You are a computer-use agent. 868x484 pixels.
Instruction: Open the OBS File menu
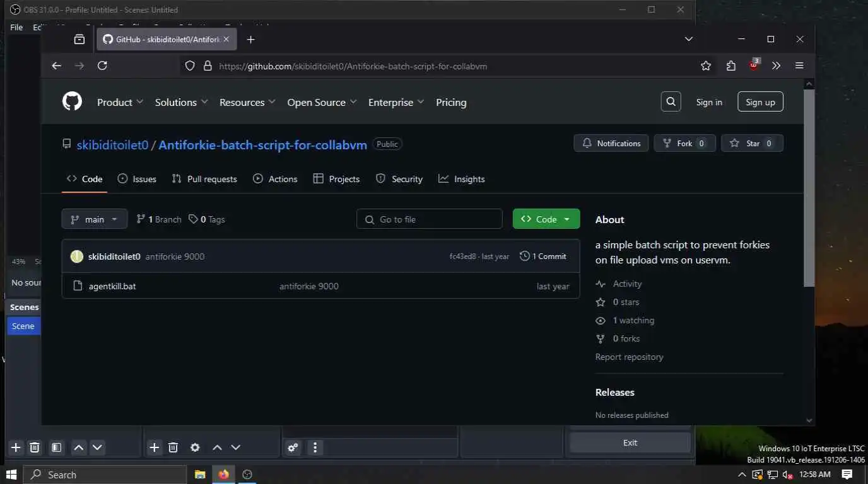(16, 27)
